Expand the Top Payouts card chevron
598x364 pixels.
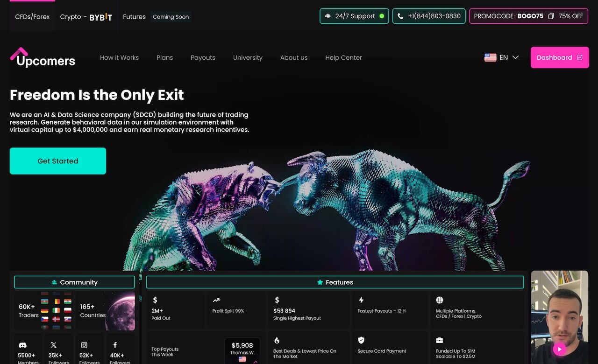tap(256, 361)
